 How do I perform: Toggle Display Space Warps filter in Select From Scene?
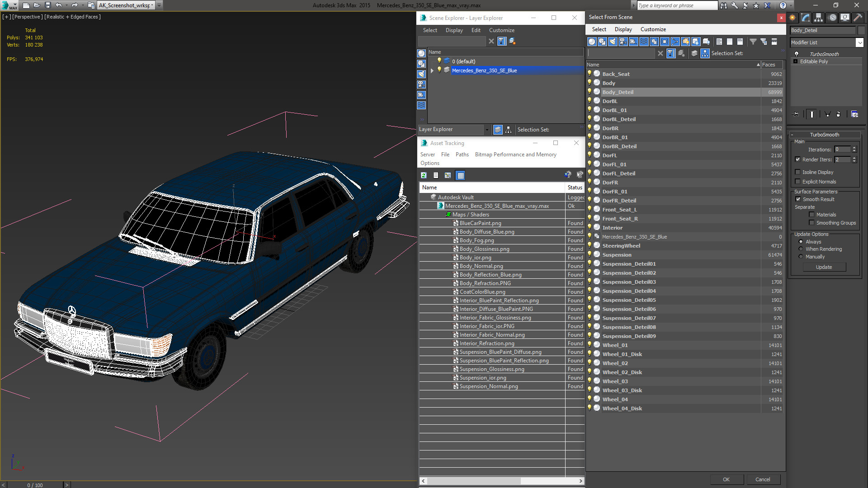644,42
